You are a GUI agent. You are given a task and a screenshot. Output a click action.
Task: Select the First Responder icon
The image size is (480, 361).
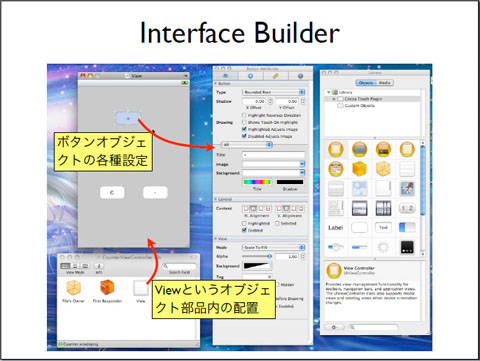[107, 288]
